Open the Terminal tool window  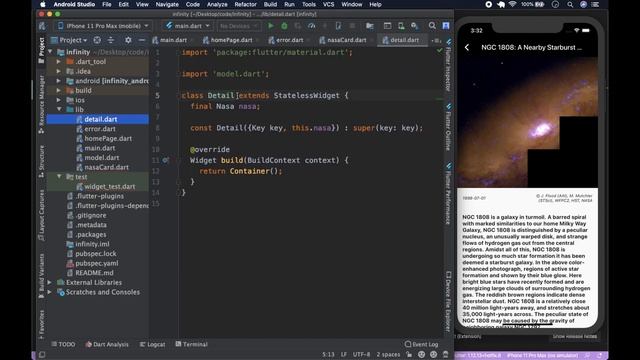[x=191, y=344]
